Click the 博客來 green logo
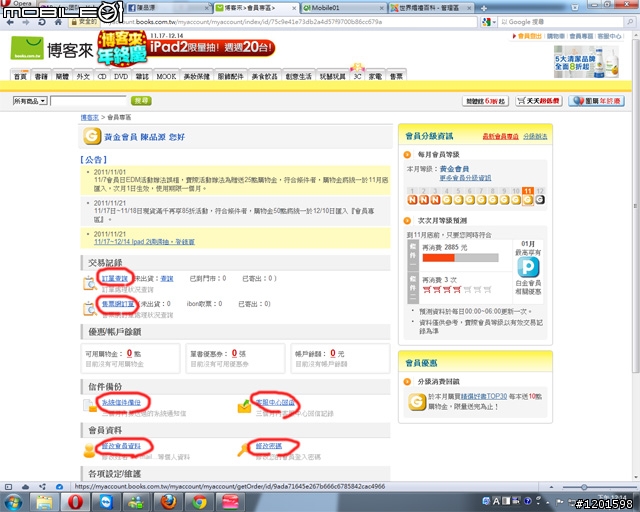Image resolution: width=640 pixels, height=512 pixels. click(x=27, y=48)
